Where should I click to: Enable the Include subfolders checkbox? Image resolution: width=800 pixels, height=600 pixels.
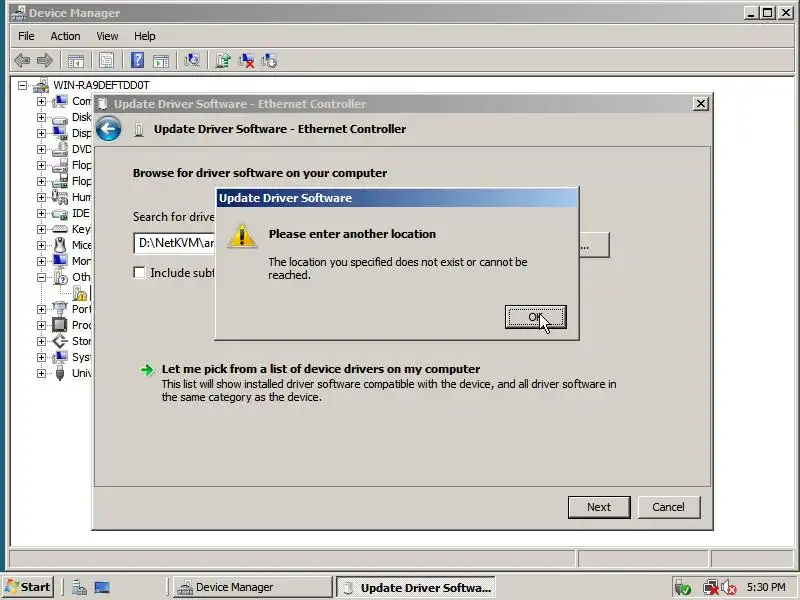click(139, 272)
